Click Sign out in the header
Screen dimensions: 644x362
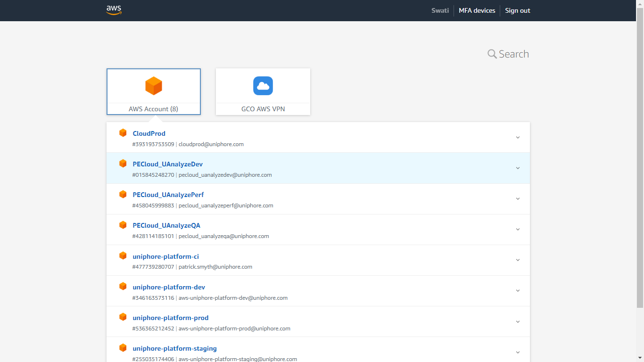518,10
